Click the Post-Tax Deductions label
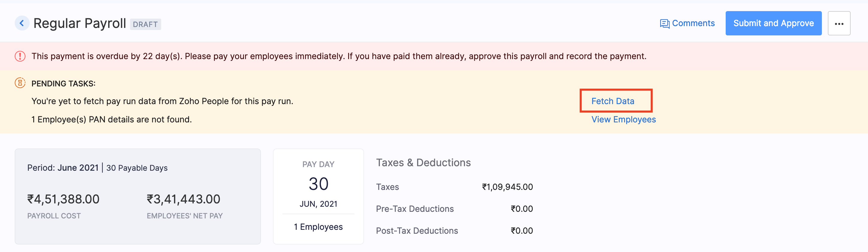 pos(417,231)
